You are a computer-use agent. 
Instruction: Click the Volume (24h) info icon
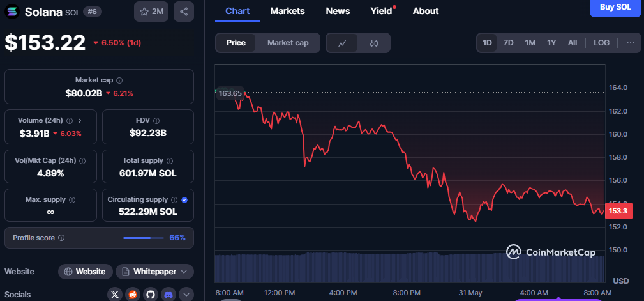click(x=70, y=121)
